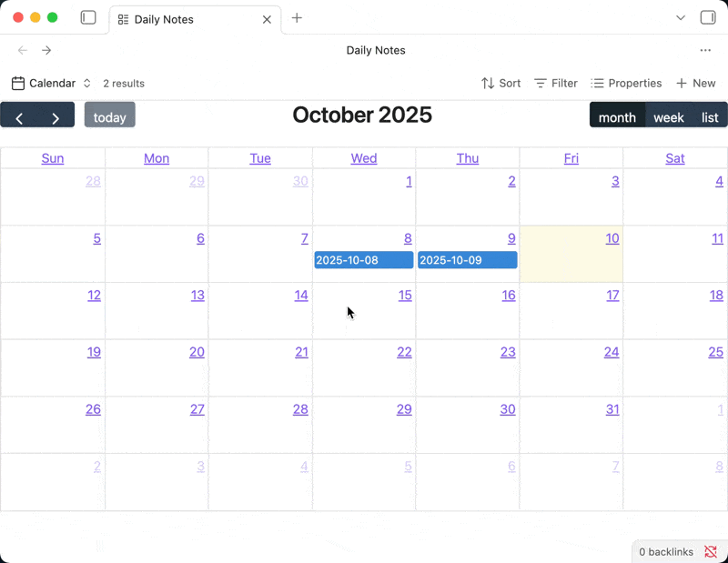Expand the tab list chevron

681,18
